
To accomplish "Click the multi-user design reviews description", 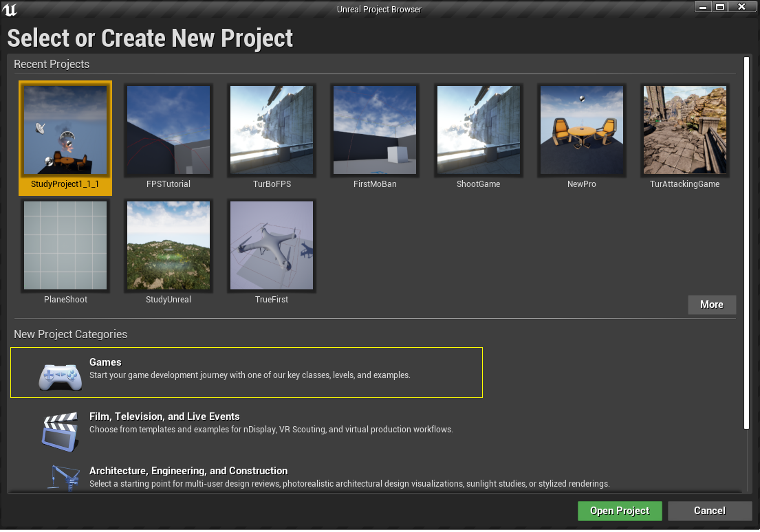I will [349, 484].
